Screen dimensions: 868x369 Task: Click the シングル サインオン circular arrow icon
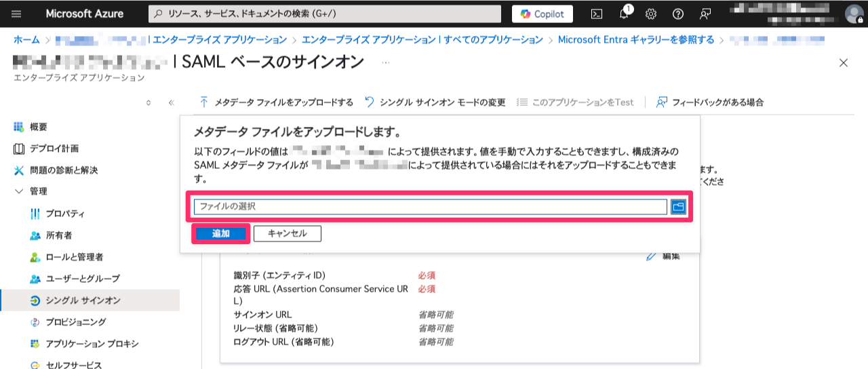click(35, 300)
